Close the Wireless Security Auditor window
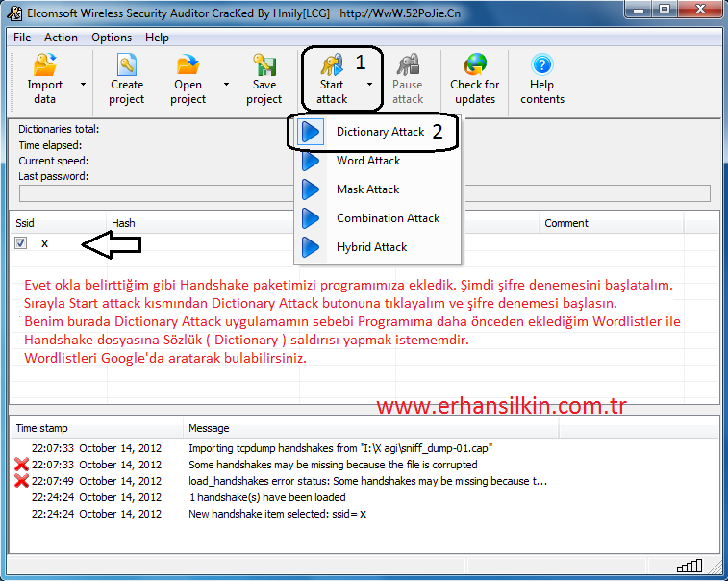This screenshot has height=581, width=728. 700,9
